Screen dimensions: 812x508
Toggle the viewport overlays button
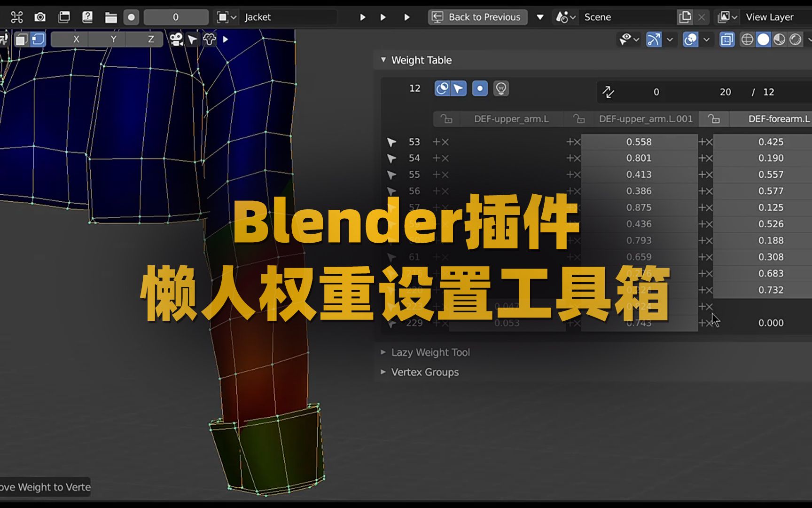(x=690, y=40)
